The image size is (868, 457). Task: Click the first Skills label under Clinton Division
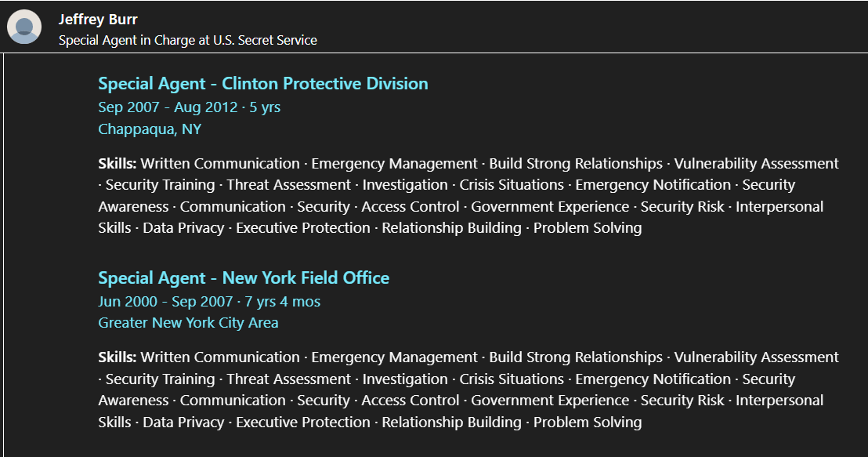118,163
